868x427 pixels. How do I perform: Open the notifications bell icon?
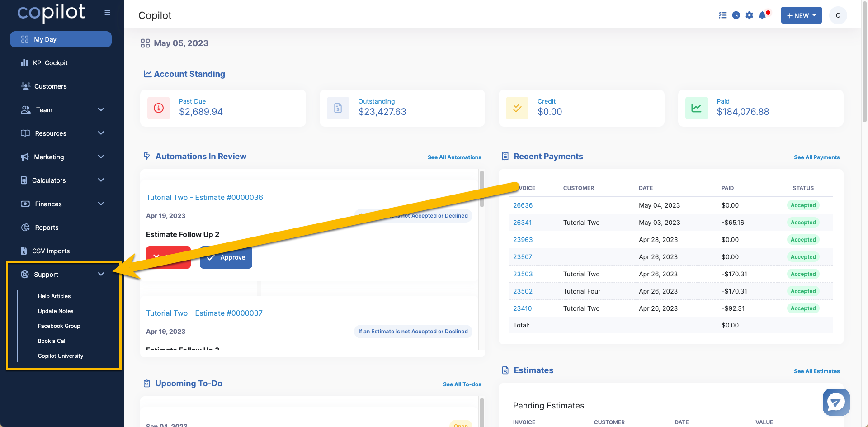tap(763, 15)
